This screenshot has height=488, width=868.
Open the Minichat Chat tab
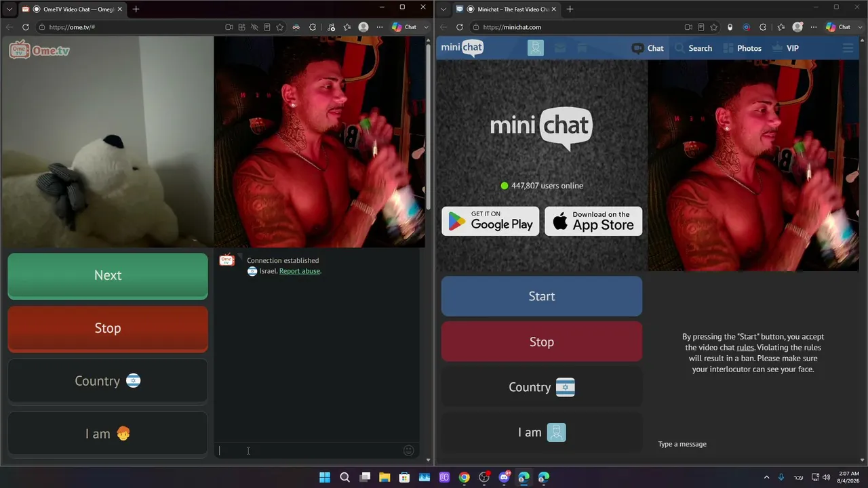(x=648, y=48)
